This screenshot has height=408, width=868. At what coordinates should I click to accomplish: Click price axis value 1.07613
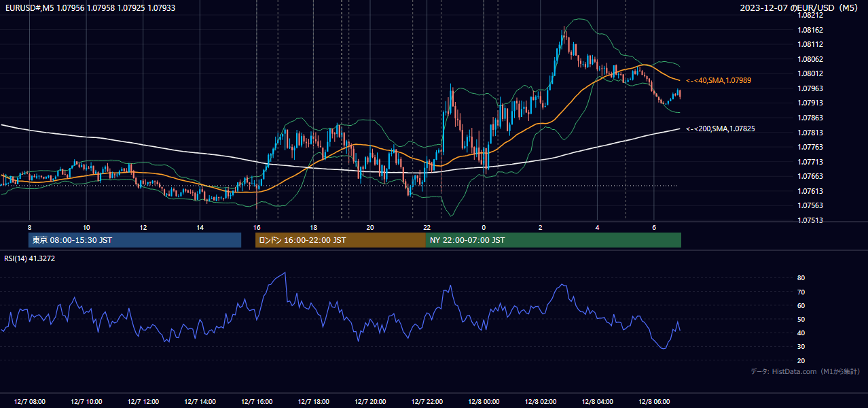[x=810, y=191]
